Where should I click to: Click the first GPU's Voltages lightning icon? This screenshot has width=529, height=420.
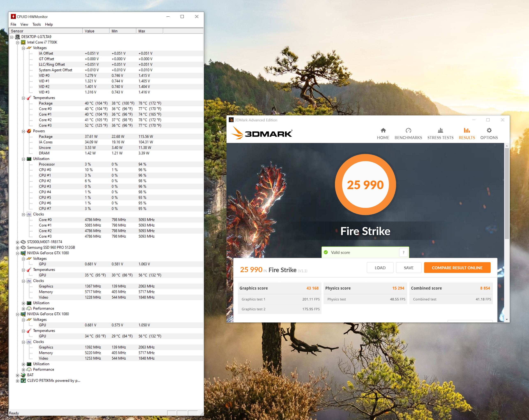[x=29, y=258]
